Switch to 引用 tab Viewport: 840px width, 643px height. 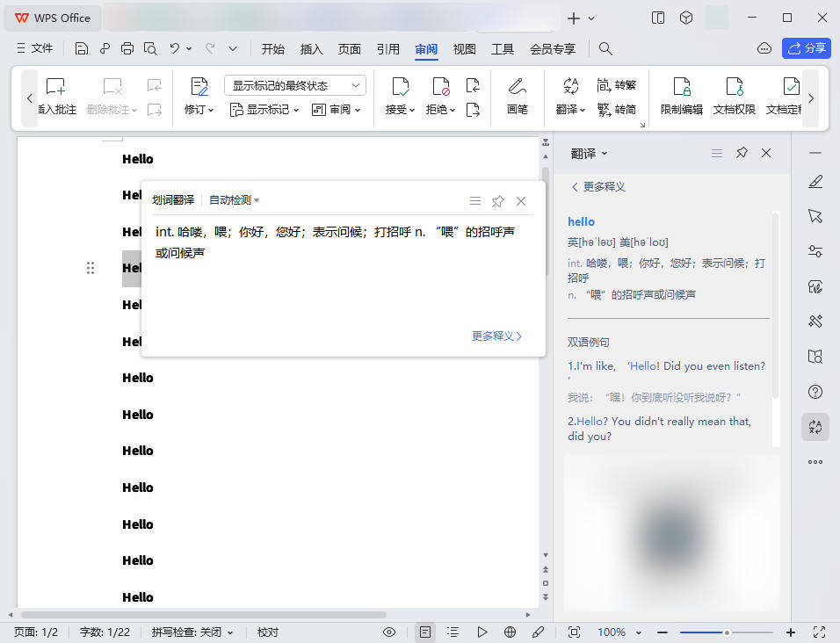click(387, 49)
